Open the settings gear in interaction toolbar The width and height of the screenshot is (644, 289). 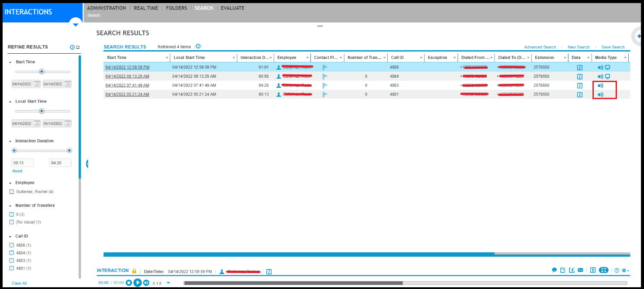coord(625,270)
